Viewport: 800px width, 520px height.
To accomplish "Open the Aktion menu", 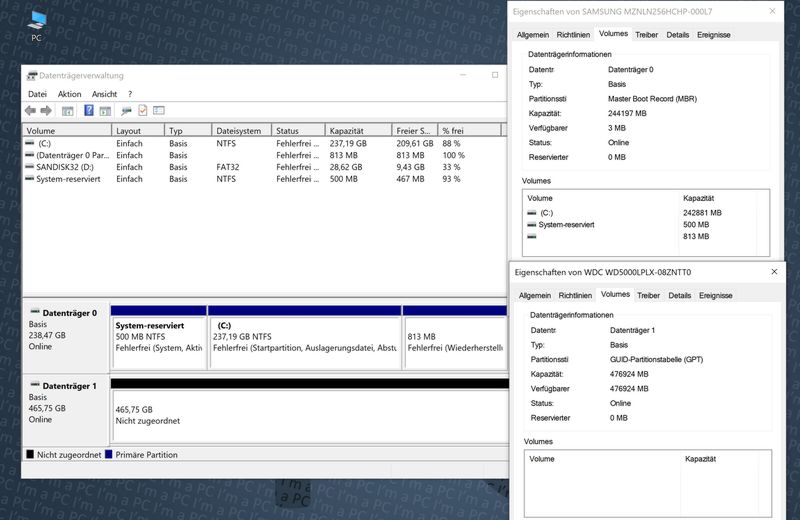I will click(x=69, y=94).
